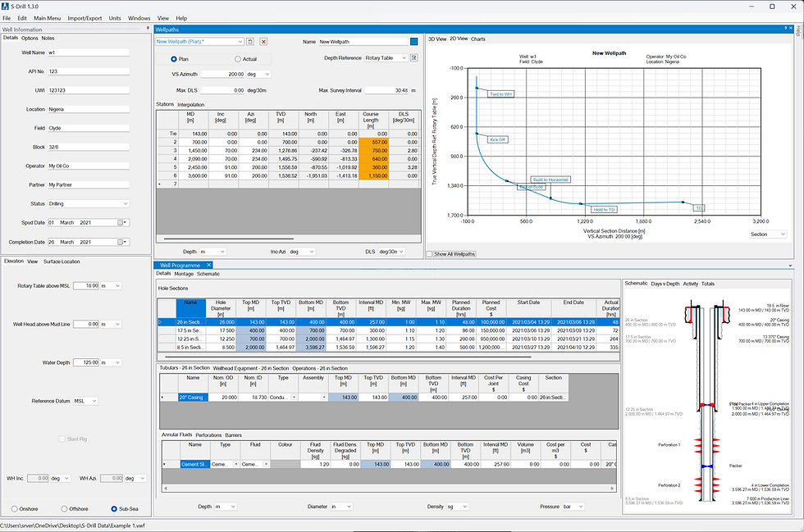The height and width of the screenshot is (532, 804).
Task: Click the S-Drill application icon in title bar
Action: point(5,7)
